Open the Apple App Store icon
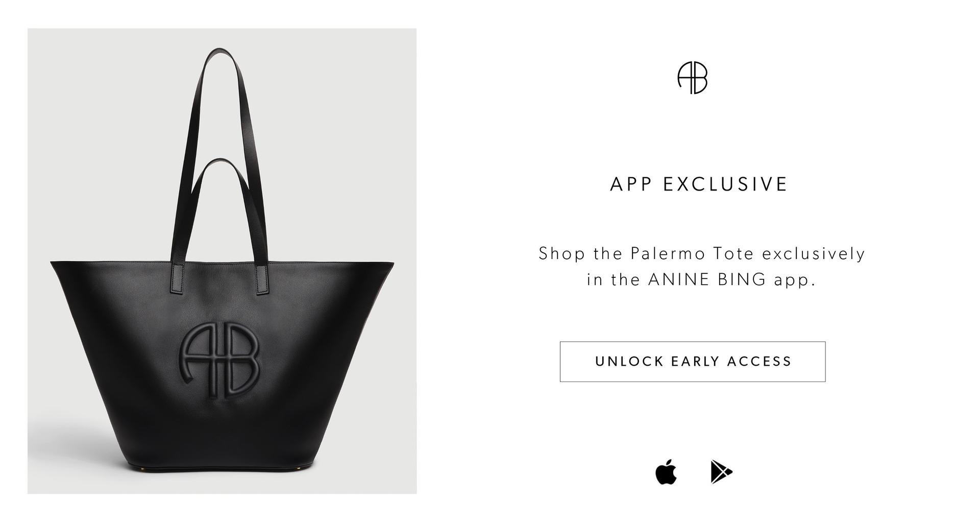 pos(666,471)
